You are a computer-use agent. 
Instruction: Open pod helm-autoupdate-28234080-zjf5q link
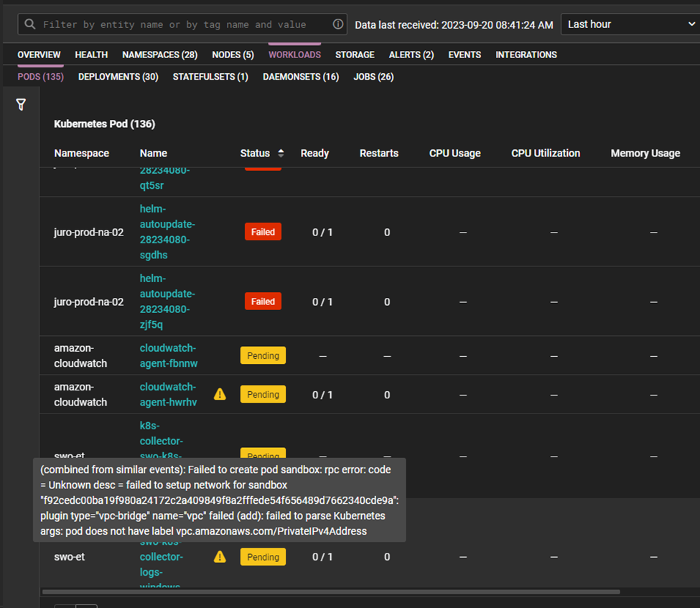(x=167, y=301)
